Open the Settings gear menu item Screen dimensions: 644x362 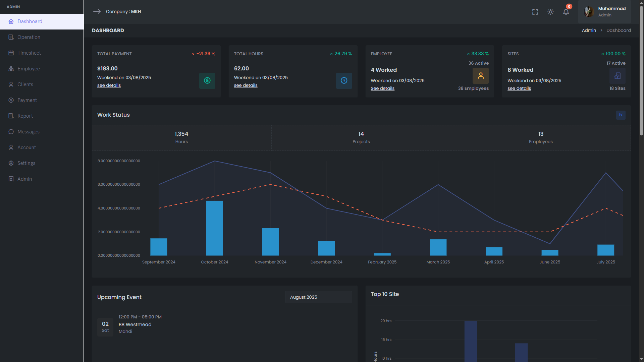click(26, 163)
